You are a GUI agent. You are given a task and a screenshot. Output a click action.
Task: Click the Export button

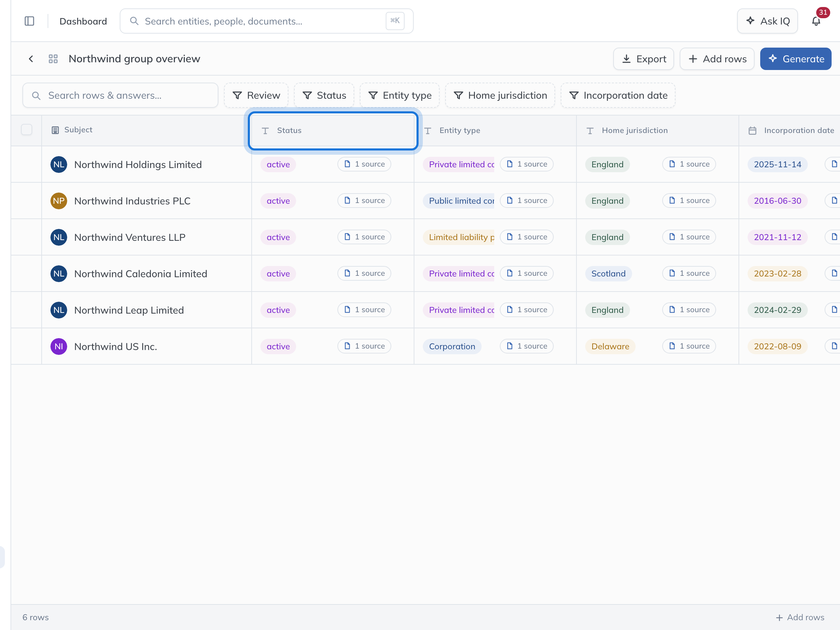pos(644,59)
